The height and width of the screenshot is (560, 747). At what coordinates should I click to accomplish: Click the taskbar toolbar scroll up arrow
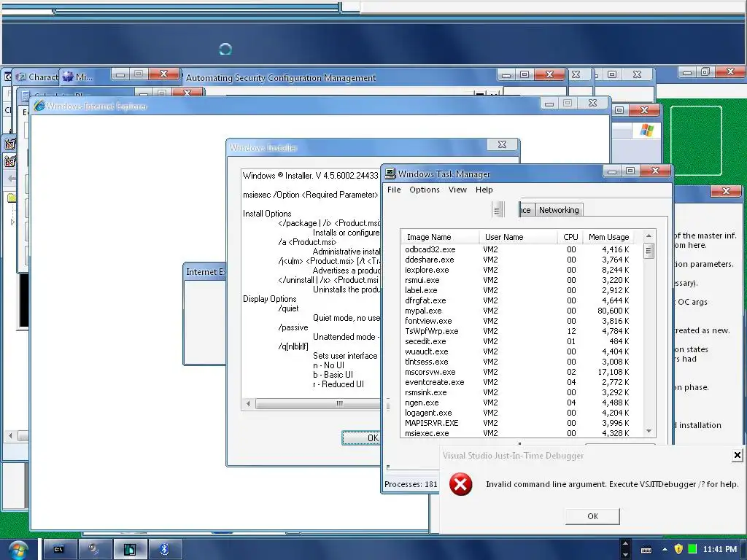click(x=625, y=544)
